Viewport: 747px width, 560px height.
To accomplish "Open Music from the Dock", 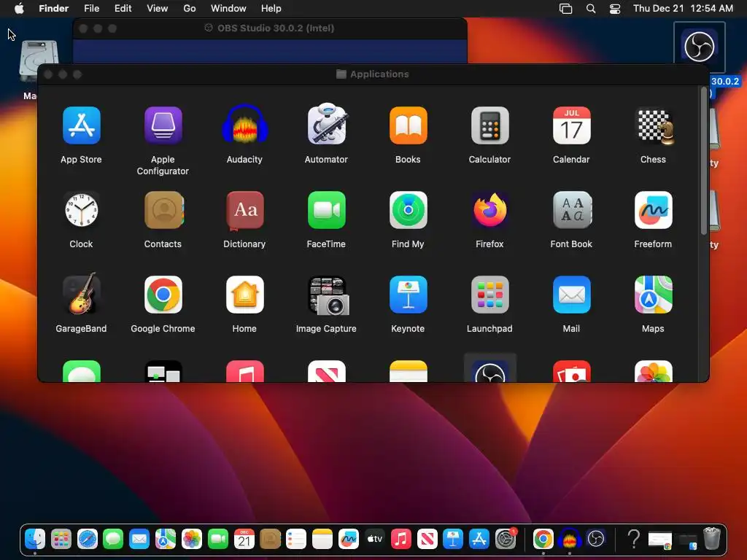I will click(x=400, y=539).
